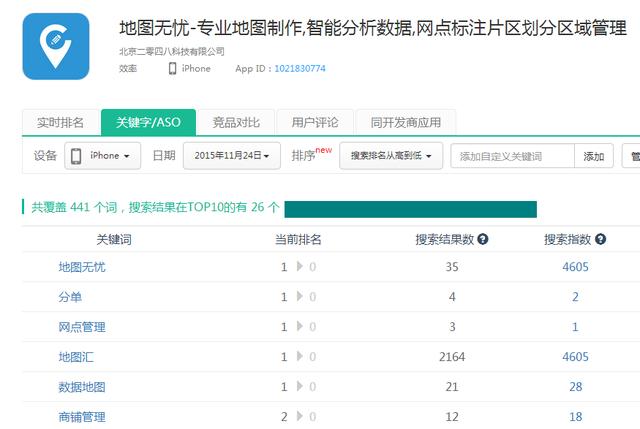Open the 搜索排名从高到低 sort dropdown

[391, 156]
